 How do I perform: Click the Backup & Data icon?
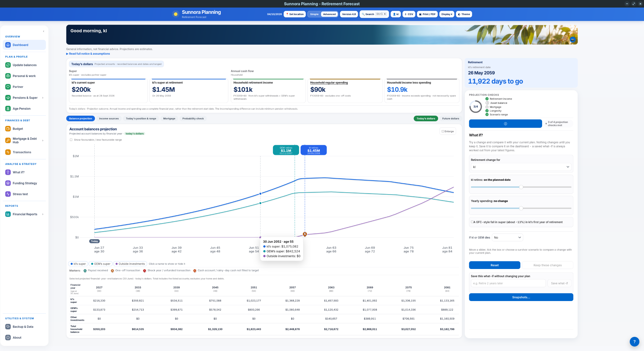(8, 327)
